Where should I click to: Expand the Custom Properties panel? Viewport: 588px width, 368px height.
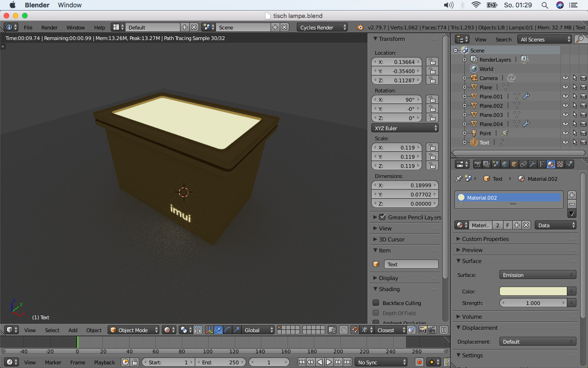tap(485, 239)
